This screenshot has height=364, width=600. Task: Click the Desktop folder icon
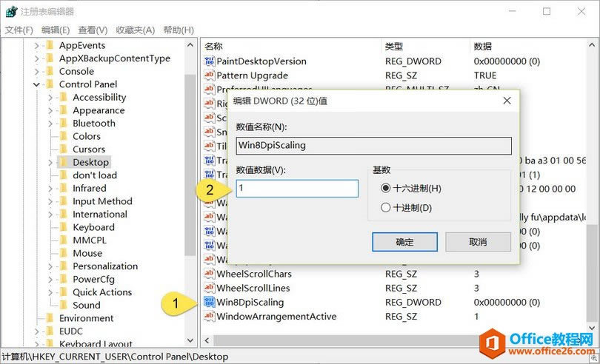click(64, 163)
